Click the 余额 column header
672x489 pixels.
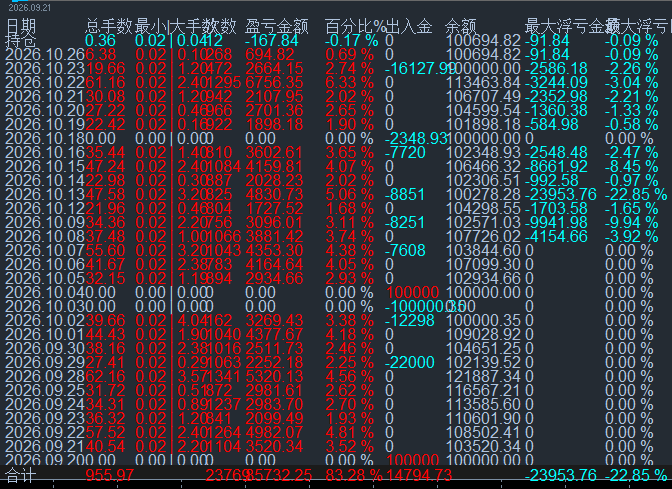coord(461,27)
